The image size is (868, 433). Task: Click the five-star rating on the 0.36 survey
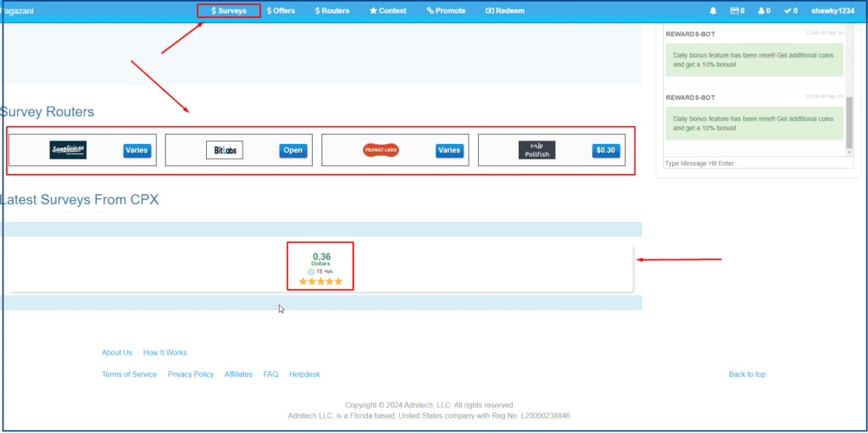(320, 281)
